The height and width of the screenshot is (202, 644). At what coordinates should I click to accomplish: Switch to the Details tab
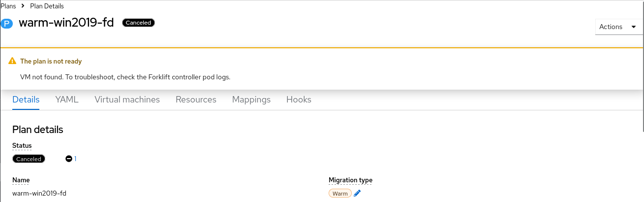click(26, 100)
